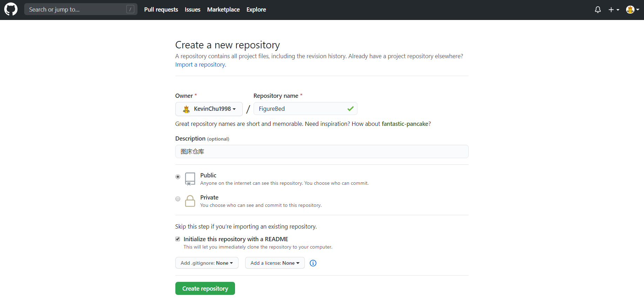The image size is (644, 305).
Task: Go to Pull requests
Action: click(161, 9)
